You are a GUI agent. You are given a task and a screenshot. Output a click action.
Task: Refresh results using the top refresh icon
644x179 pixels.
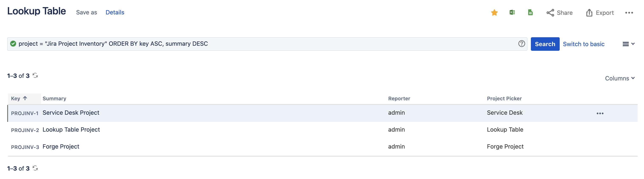pyautogui.click(x=35, y=75)
